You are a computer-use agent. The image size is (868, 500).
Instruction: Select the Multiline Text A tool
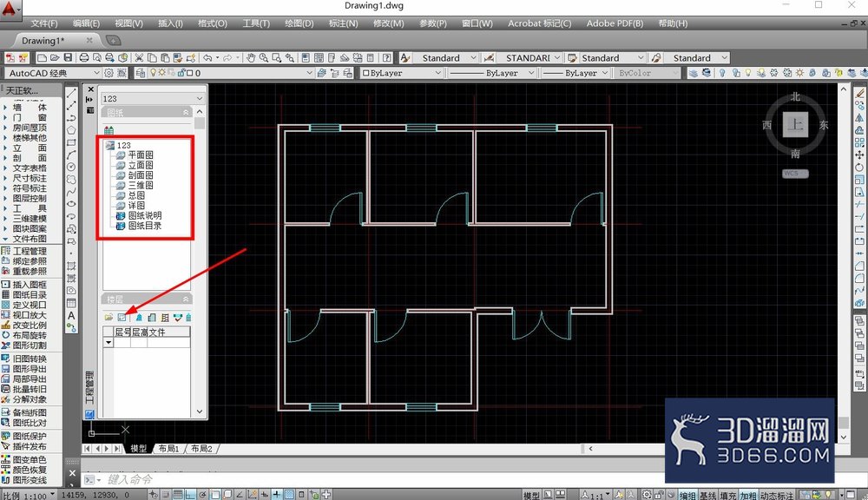pos(71,316)
